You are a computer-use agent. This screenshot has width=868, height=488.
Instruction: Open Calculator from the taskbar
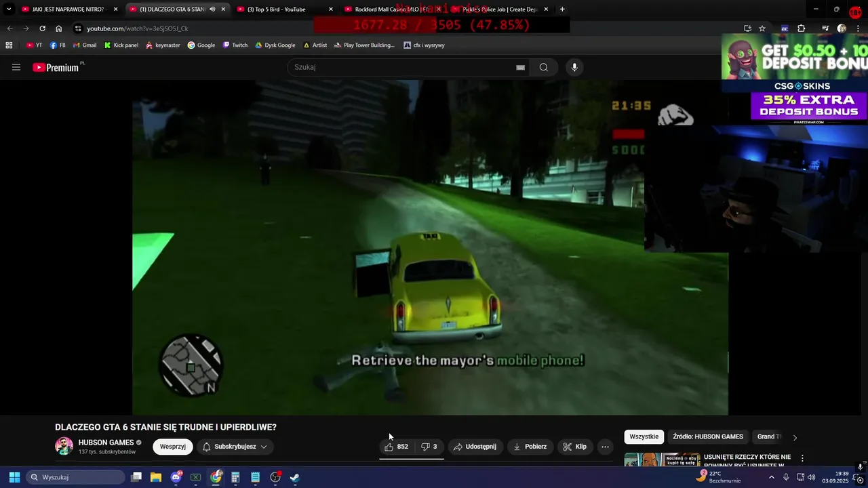pyautogui.click(x=235, y=477)
